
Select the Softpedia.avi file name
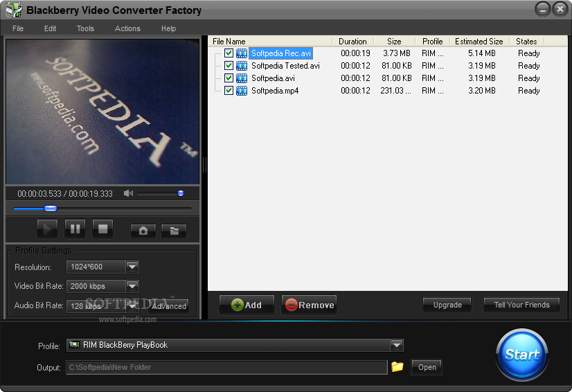(273, 78)
